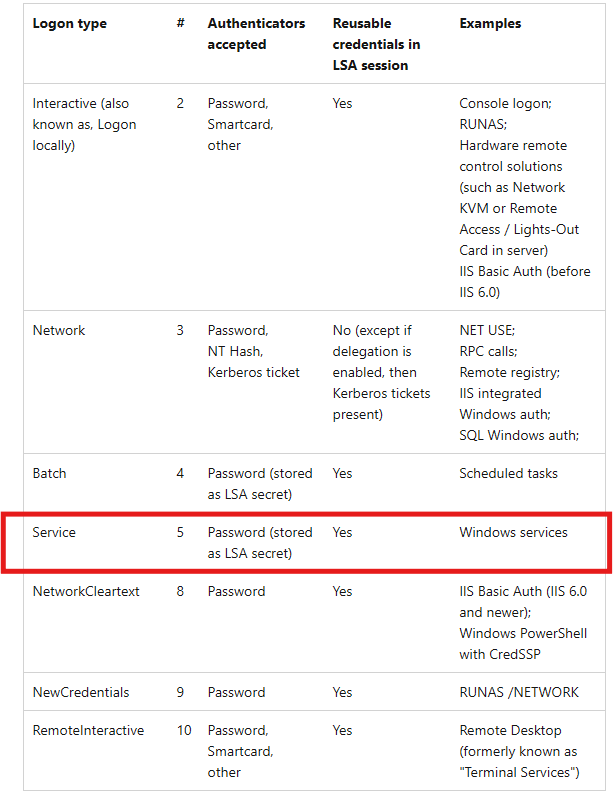The image size is (613, 791).
Task: Click the highlighted "Service" logon type cell
Action: [54, 532]
